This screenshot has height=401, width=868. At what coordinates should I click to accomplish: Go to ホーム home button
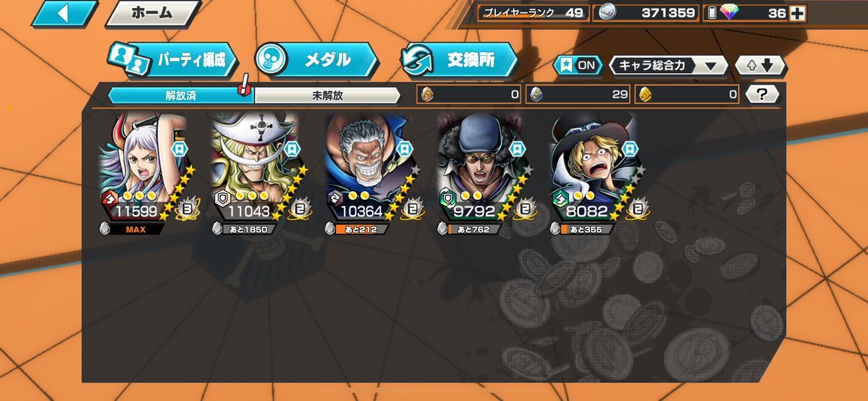click(152, 14)
